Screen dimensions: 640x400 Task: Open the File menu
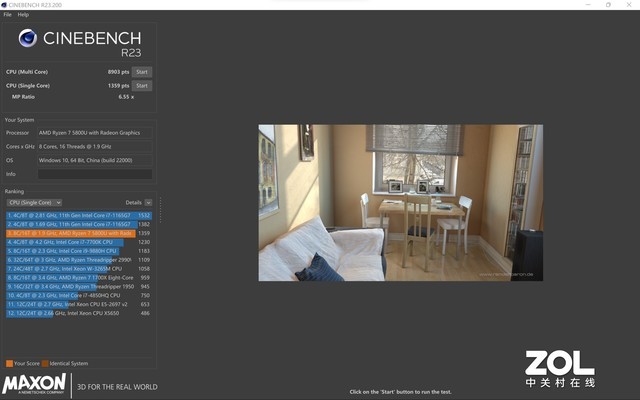pyautogui.click(x=7, y=14)
